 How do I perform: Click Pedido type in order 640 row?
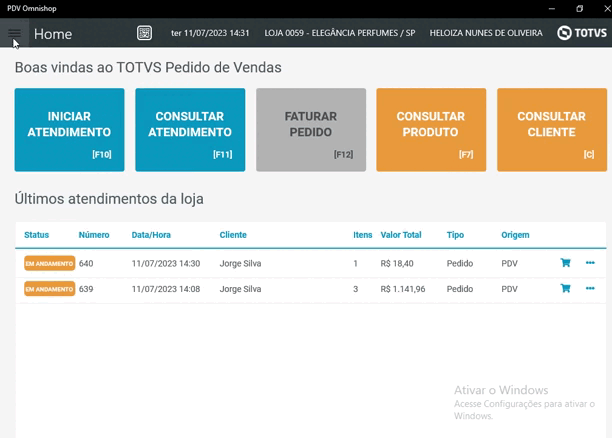point(460,264)
